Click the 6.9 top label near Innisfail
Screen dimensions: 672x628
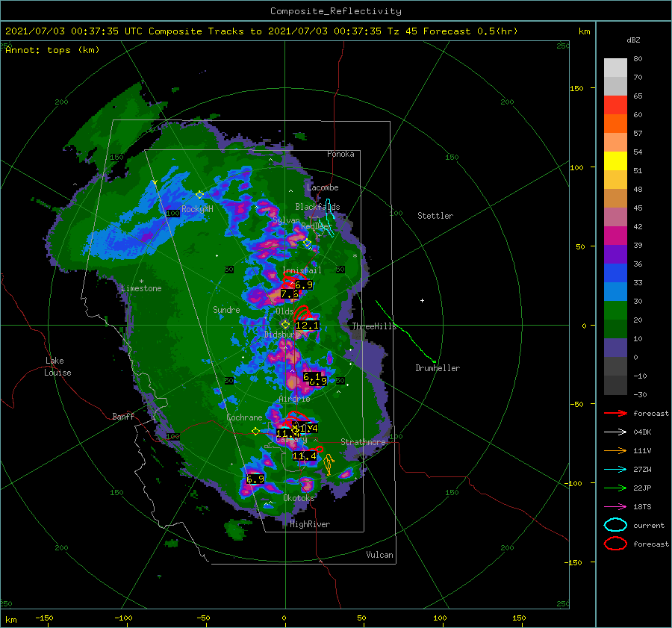(x=304, y=285)
